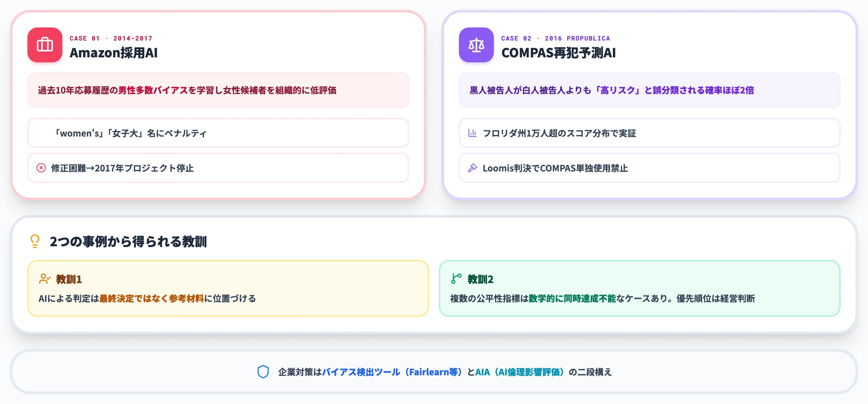Click the CASE 02 · 2016 PROPUBLICA label
The image size is (868, 404).
click(x=556, y=38)
